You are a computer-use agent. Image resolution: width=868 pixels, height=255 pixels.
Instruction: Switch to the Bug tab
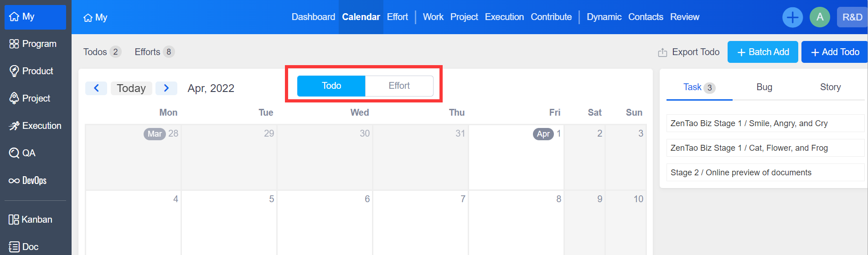point(764,87)
